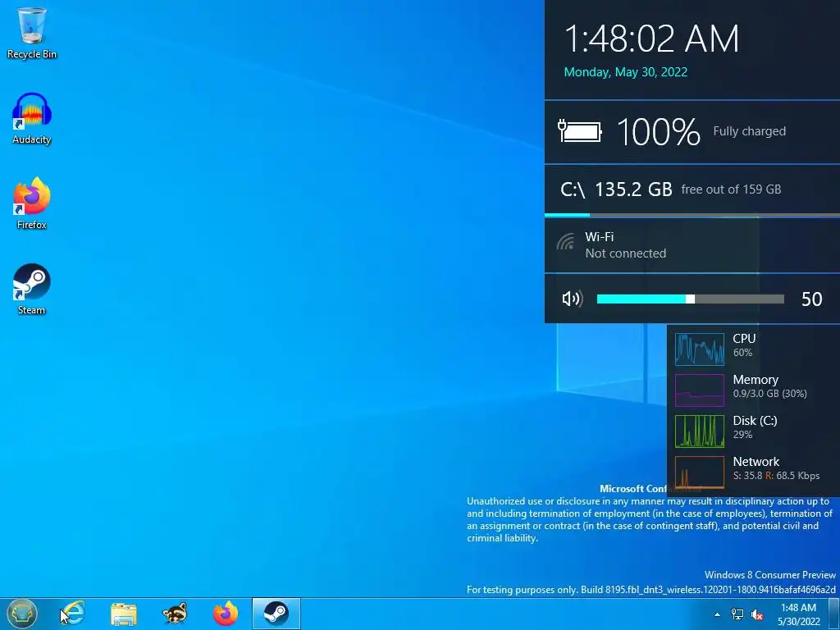
Task: Click the C:\ disk usage bar
Action: [692, 216]
